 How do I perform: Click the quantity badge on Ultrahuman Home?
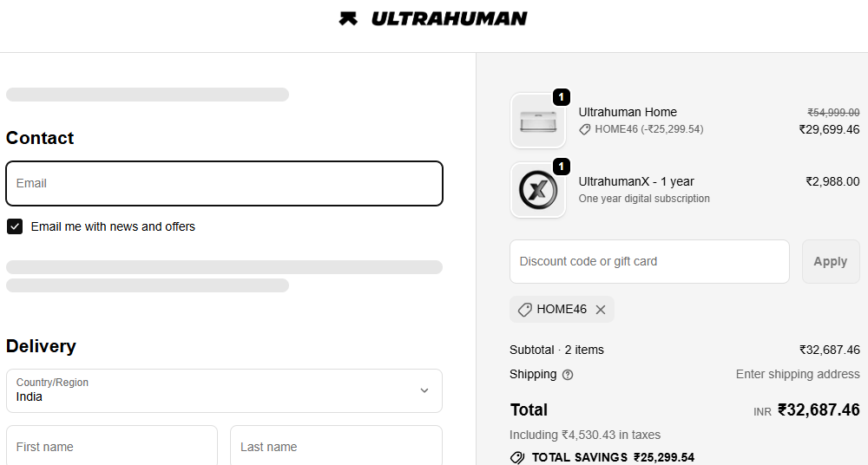point(562,97)
